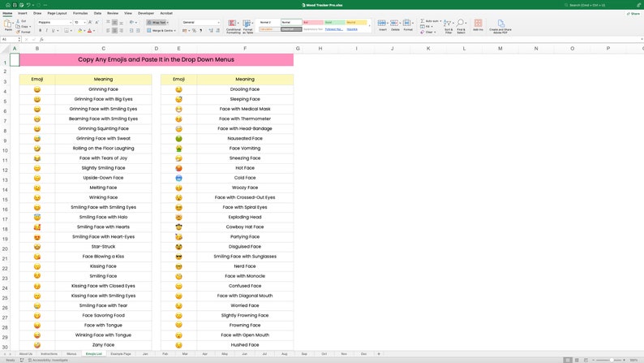Click the percent style icon
This screenshot has width=644, height=363.
195,30
